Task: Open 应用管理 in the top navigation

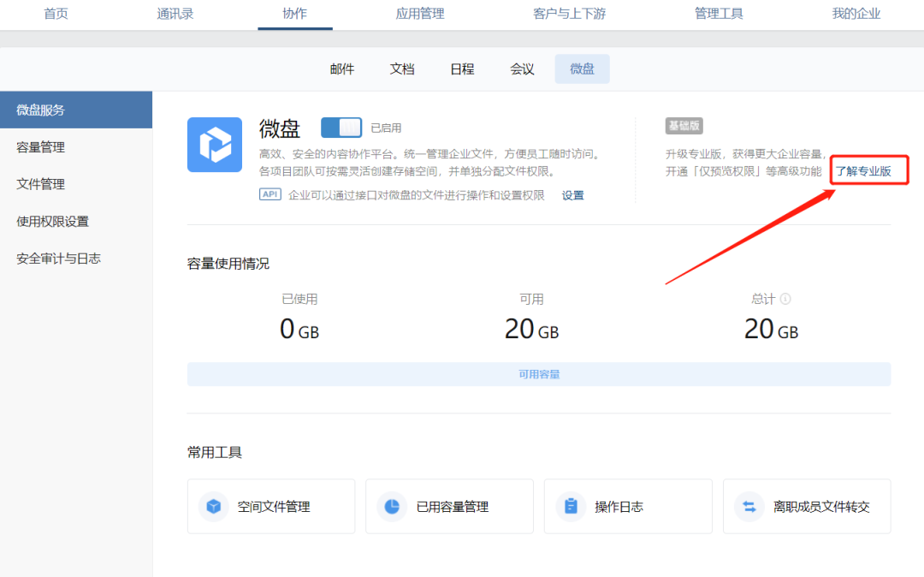Action: click(x=419, y=14)
